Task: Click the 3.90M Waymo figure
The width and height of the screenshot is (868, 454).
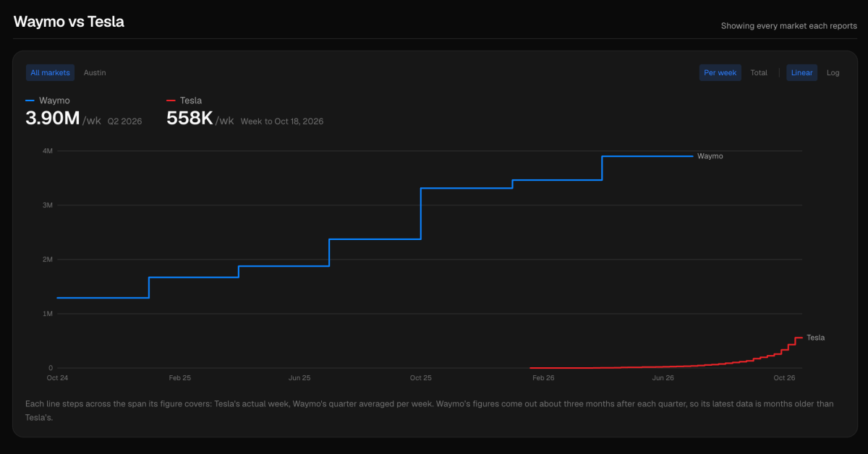Action: (x=52, y=119)
